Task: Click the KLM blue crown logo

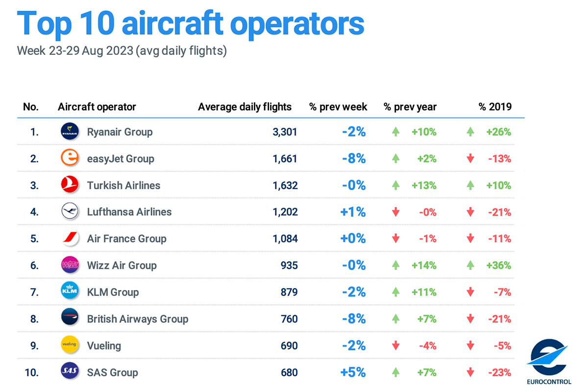Action: [69, 292]
